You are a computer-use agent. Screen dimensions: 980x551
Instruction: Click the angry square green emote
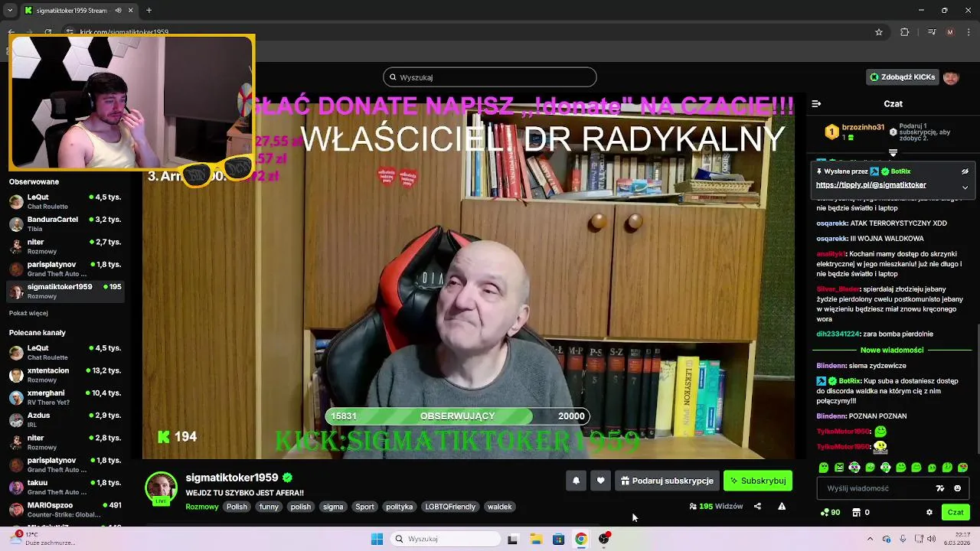839,468
